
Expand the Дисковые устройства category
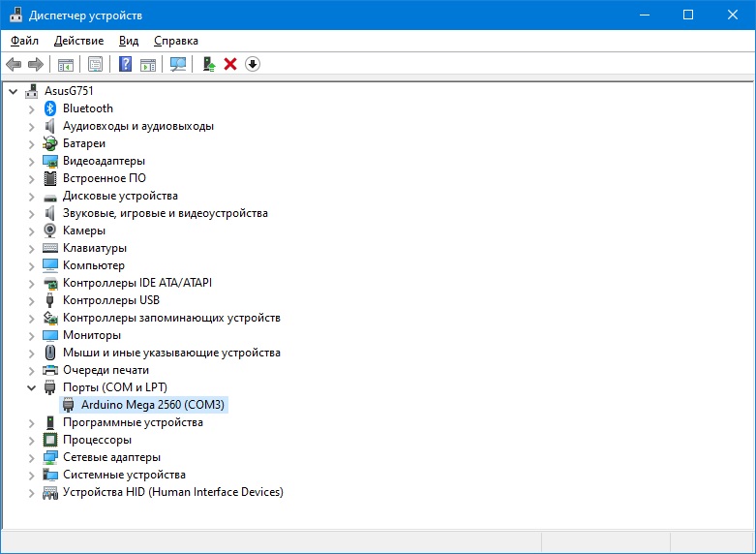[x=31, y=196]
